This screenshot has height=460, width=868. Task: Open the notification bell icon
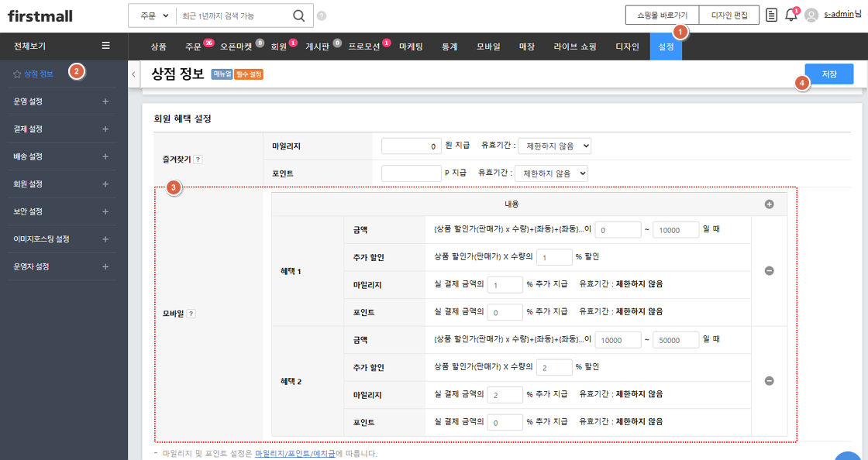790,15
